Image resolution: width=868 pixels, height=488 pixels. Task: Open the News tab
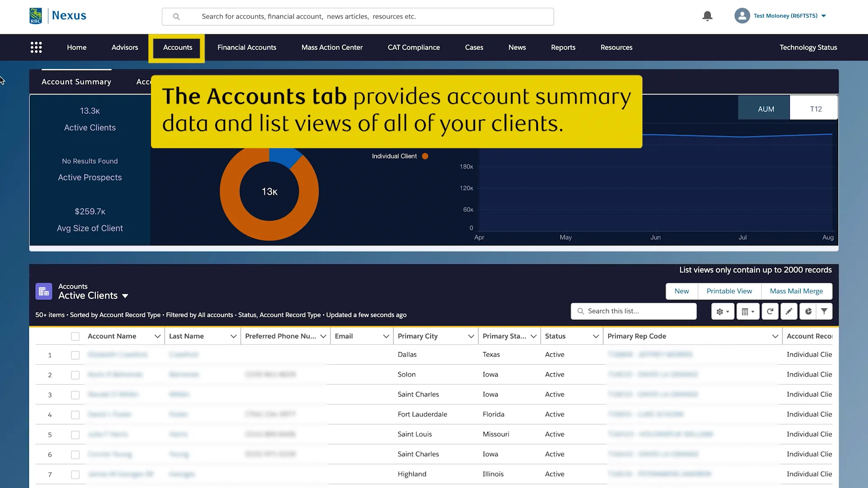point(517,47)
